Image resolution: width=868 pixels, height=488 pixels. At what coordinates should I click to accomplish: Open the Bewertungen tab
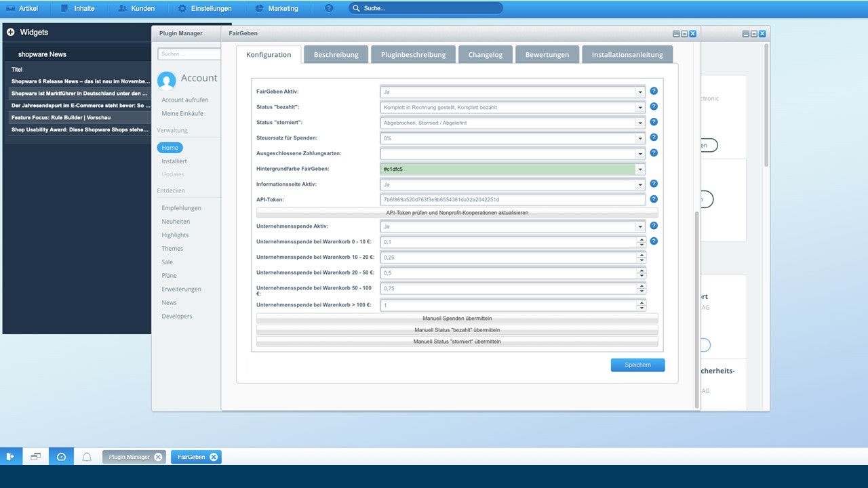[x=547, y=54]
